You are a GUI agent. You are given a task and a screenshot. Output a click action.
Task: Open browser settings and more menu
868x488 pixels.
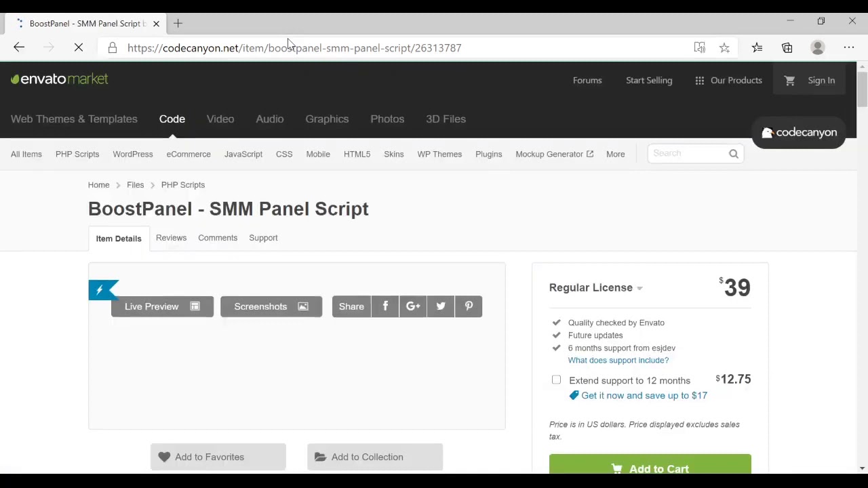tap(849, 47)
